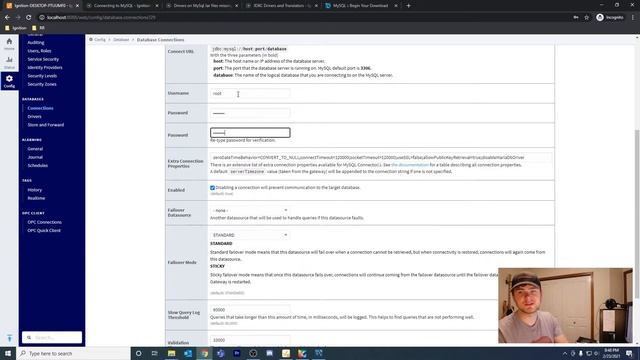Switch to JDBC Drivers and Translators tab
This screenshot has height=360, width=640.
coord(282,6)
